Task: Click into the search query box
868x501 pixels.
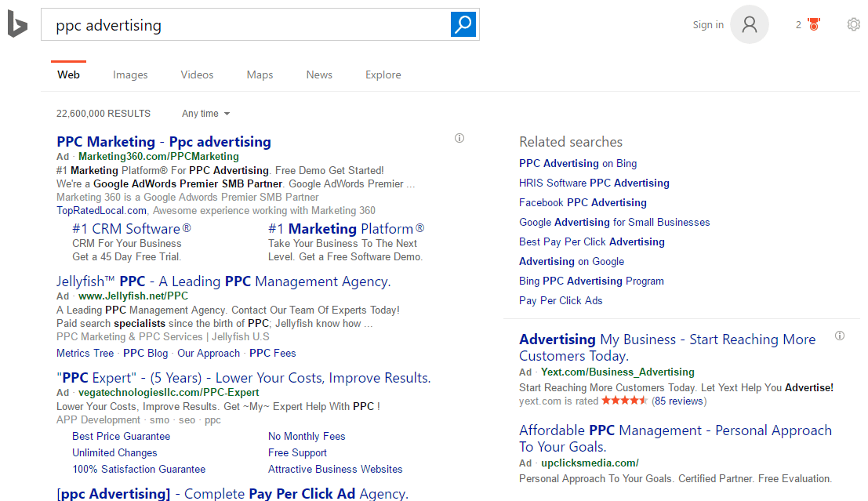Action: coord(246,25)
